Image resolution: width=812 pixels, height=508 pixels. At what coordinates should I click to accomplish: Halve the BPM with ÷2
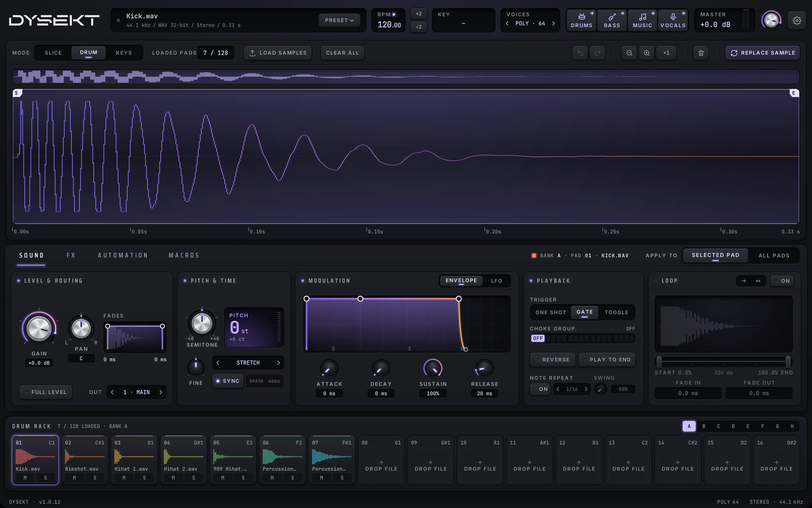[x=418, y=27]
